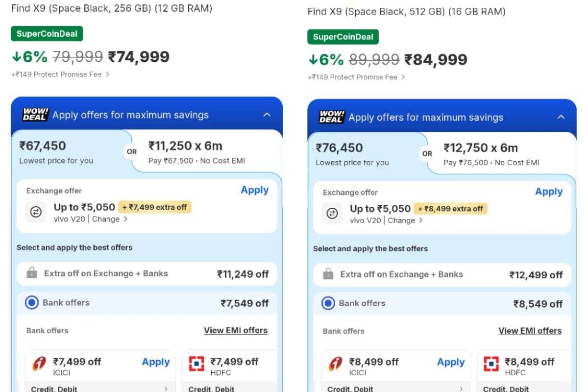The image size is (588, 392).
Task: Select the Bank offers radio button on the 256GB card
Action: click(x=31, y=303)
